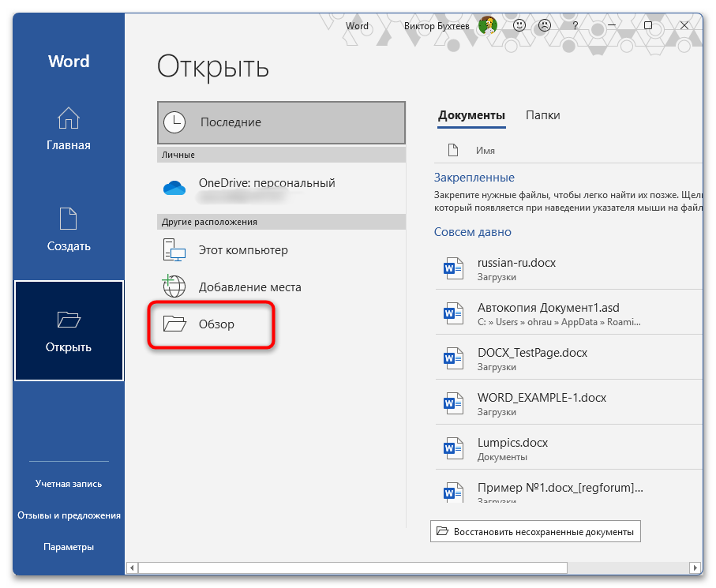Image resolution: width=716 pixels, height=588 pixels.
Task: Open Feedback (Отзывы и предложения) page
Action: click(x=69, y=515)
